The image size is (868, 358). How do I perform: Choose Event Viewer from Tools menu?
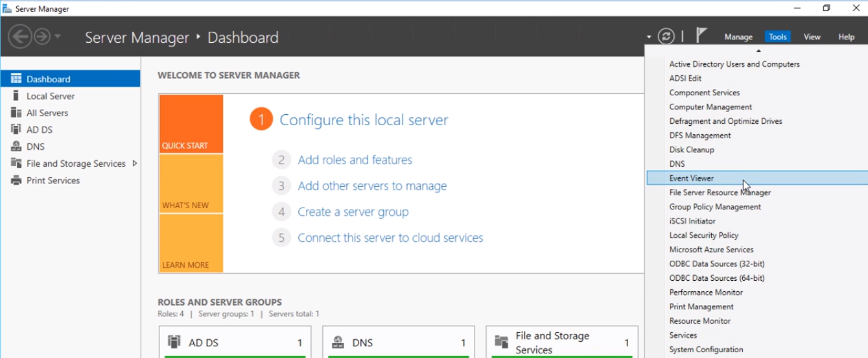[692, 178]
